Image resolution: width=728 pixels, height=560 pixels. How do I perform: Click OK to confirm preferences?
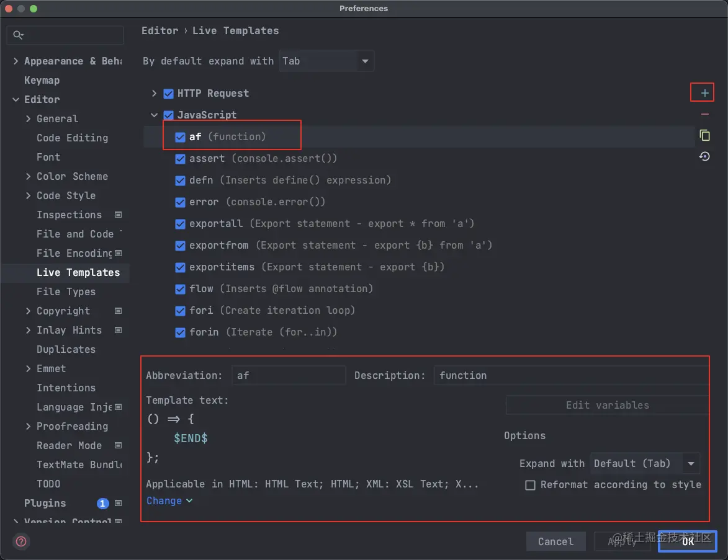(688, 541)
